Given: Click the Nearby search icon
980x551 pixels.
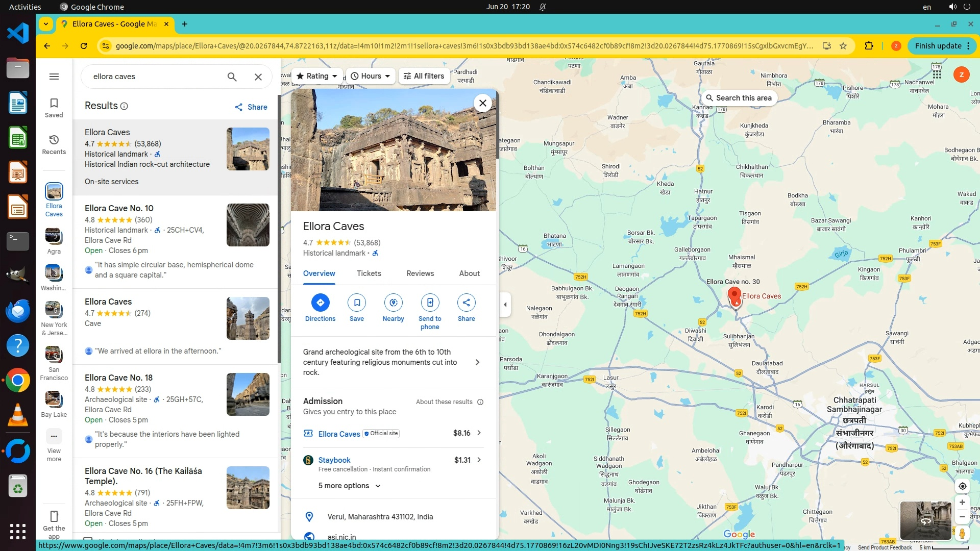Looking at the screenshot, I should point(393,303).
